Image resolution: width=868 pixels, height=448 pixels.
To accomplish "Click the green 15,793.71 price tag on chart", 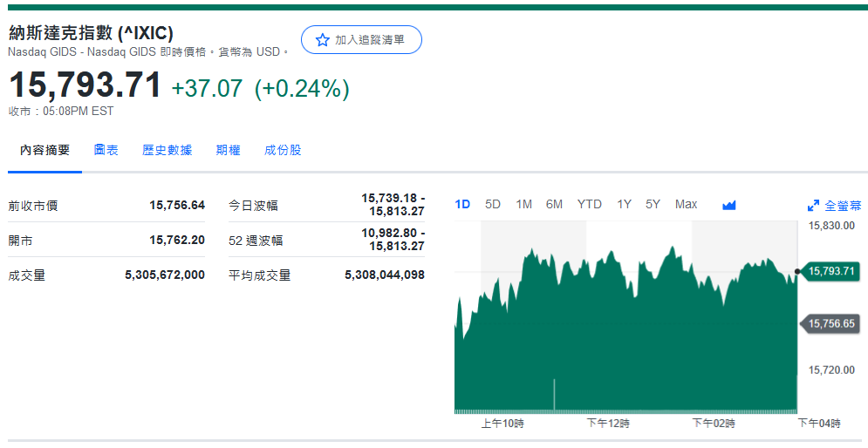I will tap(830, 271).
